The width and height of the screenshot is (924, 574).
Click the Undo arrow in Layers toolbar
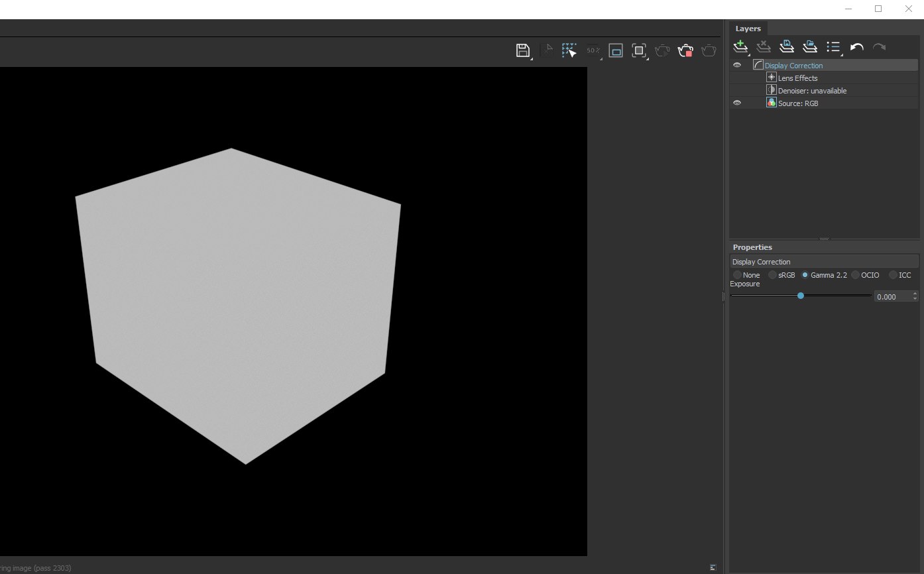click(x=856, y=47)
